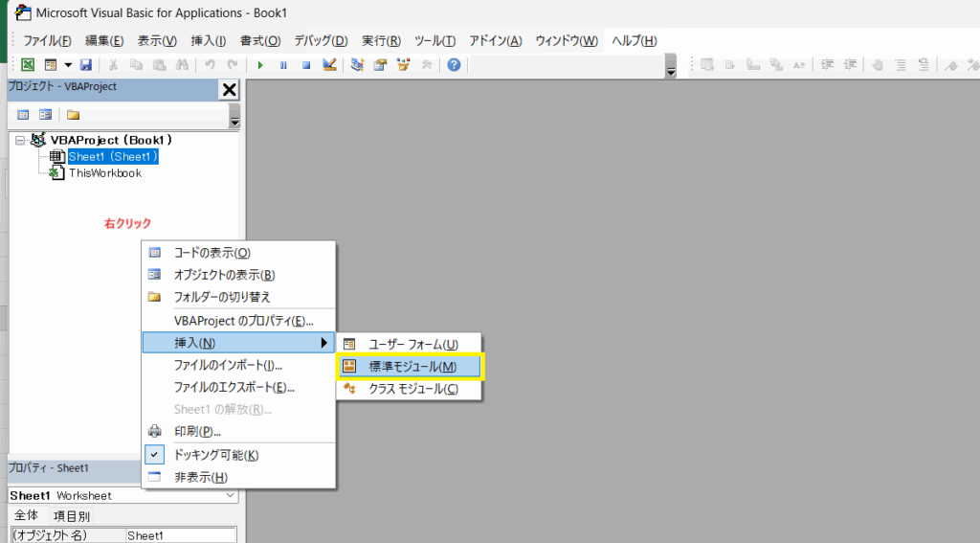Open the アドイン(A) menu

496,41
